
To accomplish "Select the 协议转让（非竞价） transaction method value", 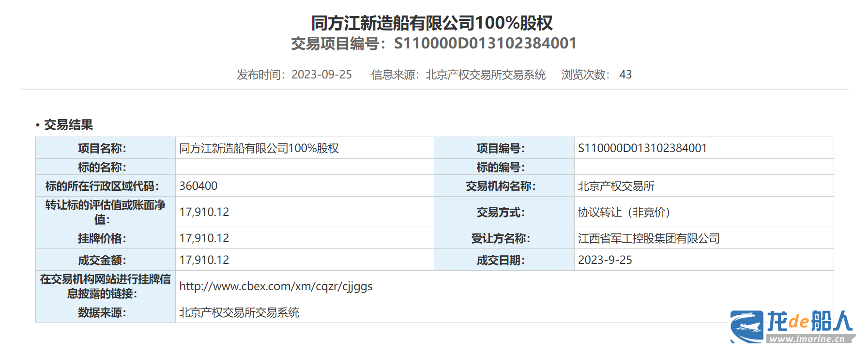I will click(624, 212).
